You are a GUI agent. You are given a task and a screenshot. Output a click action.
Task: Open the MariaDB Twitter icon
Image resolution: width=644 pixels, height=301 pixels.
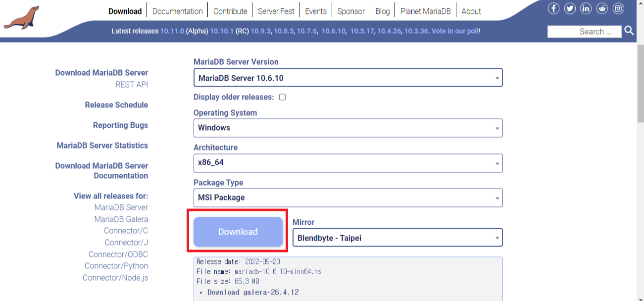pyautogui.click(x=570, y=8)
